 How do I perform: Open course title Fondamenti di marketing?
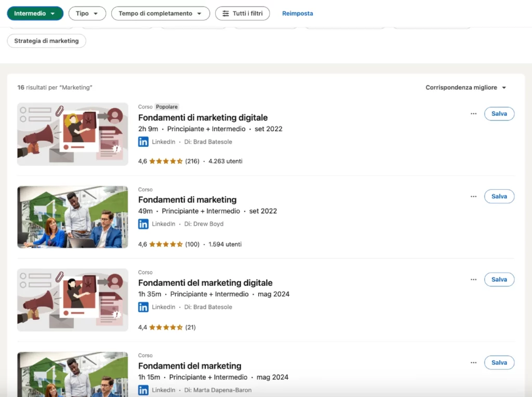point(187,200)
